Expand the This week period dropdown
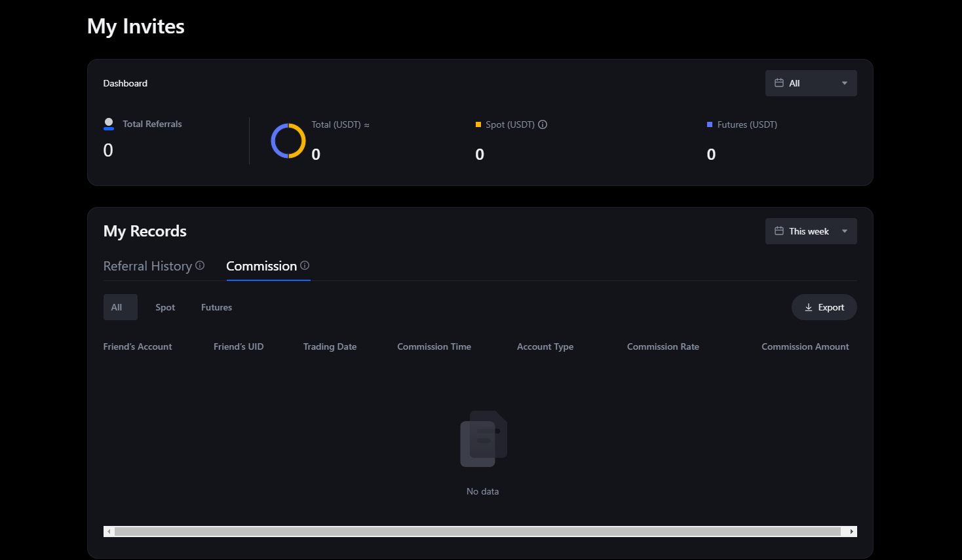Image resolution: width=962 pixels, height=560 pixels. [x=811, y=231]
